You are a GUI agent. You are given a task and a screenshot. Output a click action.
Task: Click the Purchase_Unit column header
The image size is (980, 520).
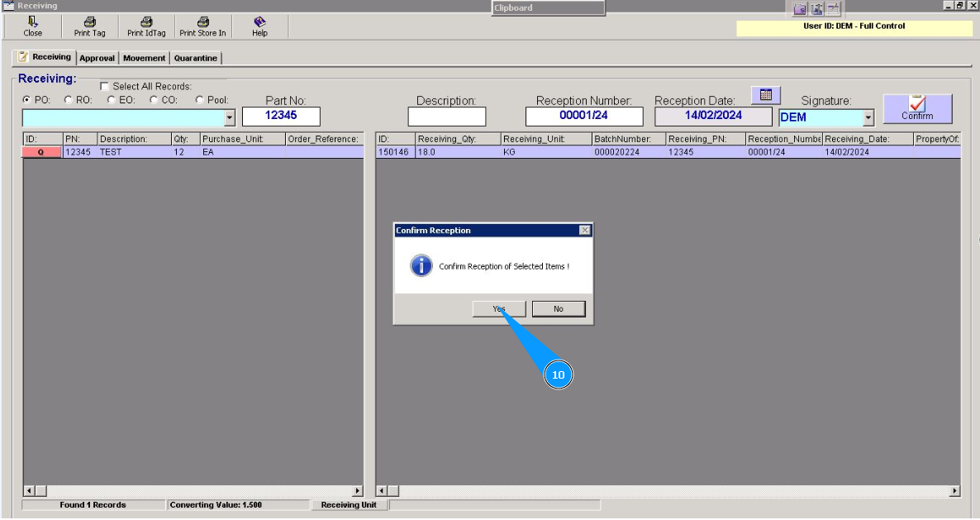pos(242,139)
